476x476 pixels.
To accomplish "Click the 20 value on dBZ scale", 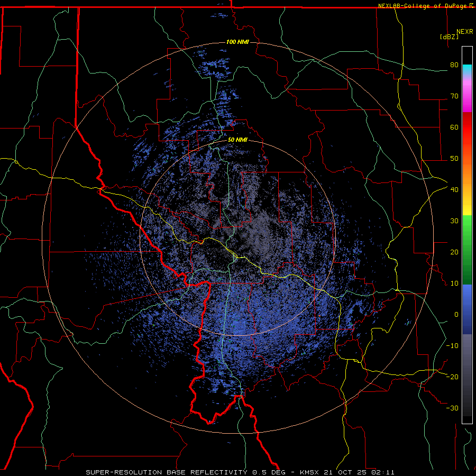I will point(454,252).
